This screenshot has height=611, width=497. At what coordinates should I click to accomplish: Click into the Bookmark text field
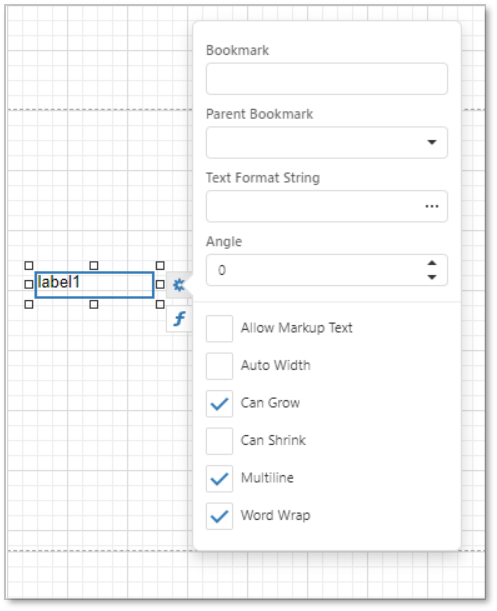(327, 79)
